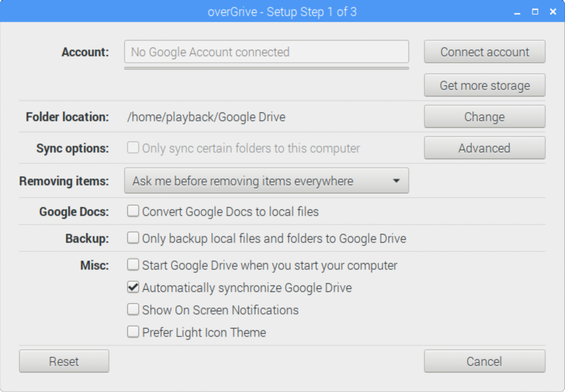Screen dimensions: 565x392
Task: Click the Removing items dropdown arrow
Action: 396,181
